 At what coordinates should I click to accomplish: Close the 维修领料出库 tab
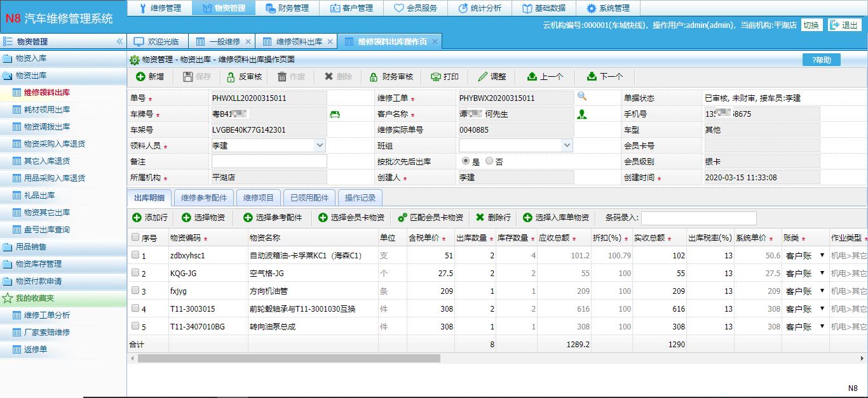pos(329,41)
